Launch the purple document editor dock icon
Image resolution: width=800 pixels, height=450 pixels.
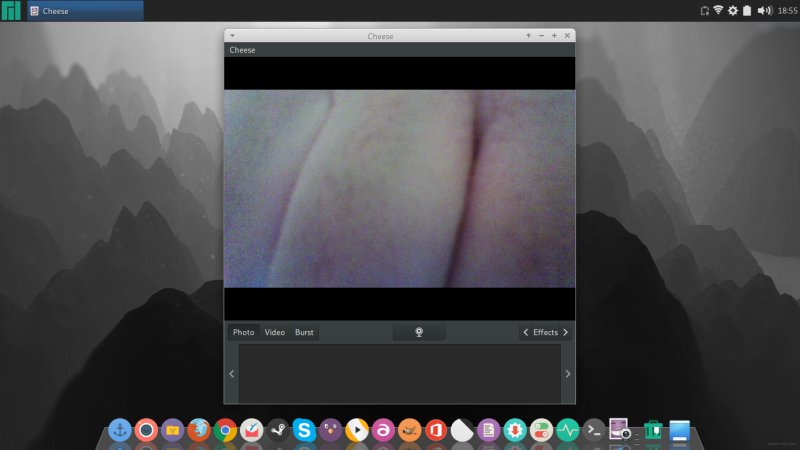click(488, 430)
